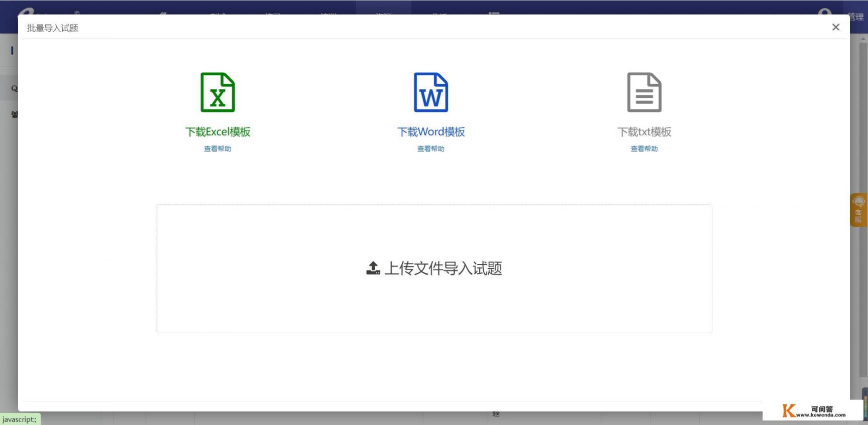This screenshot has height=425, width=868.
Task: Click the 批量导入试题 dialog title
Action: tap(53, 28)
